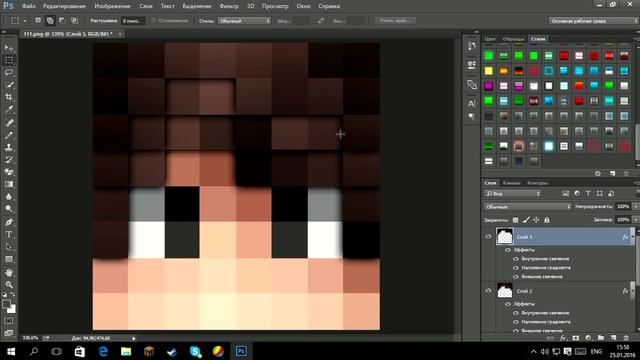The height and width of the screenshot is (360, 640).
Task: Select the Pen tool
Action: click(x=9, y=222)
